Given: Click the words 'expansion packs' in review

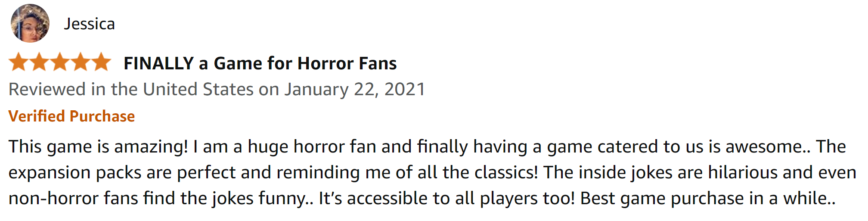Looking at the screenshot, I should tap(74, 173).
